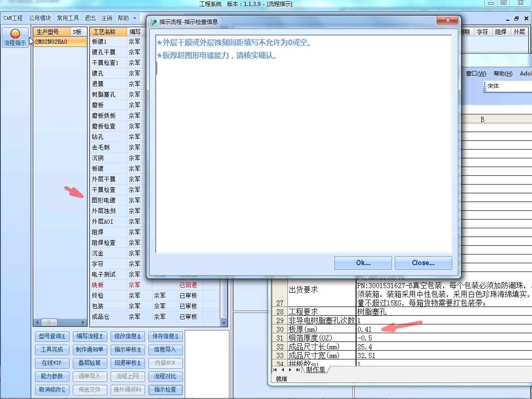Viewport: 532px width, 399px height.
Task: Click the 流程指示 orange icon button
Action: (x=15, y=37)
